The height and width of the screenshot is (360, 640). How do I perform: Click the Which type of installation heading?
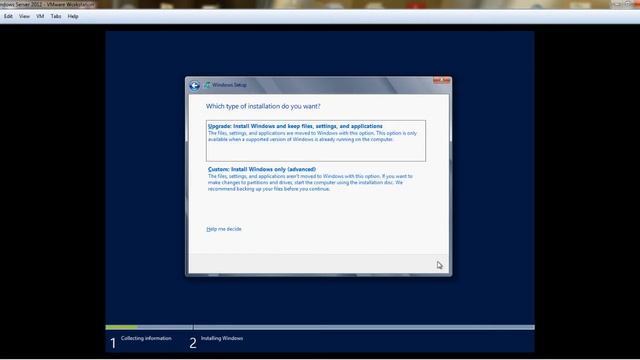263,106
